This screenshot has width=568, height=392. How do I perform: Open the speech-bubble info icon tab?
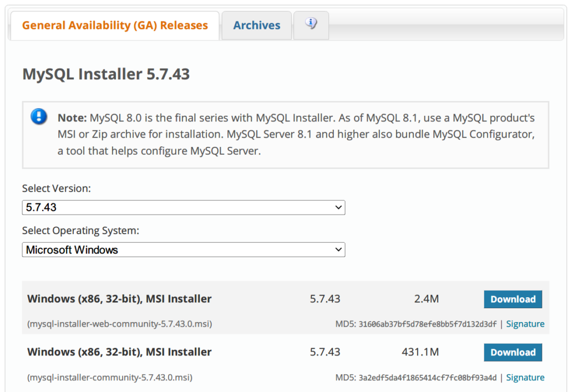click(311, 25)
